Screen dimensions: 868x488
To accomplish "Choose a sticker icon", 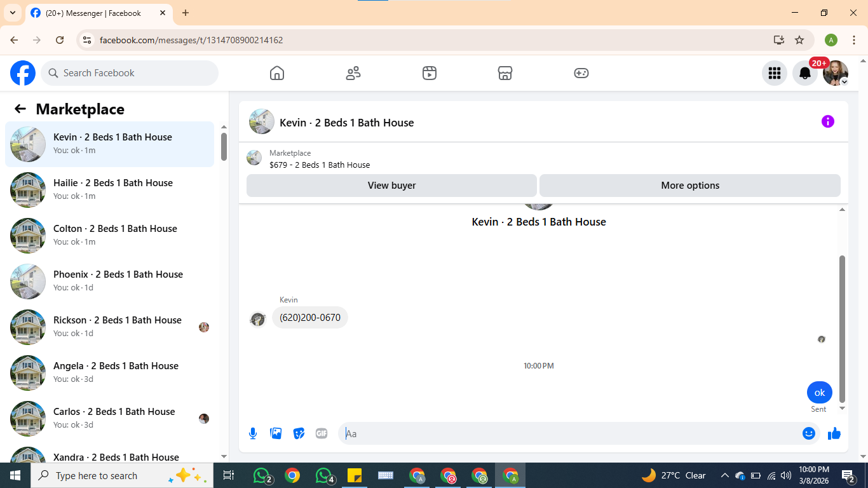I will [x=299, y=433].
